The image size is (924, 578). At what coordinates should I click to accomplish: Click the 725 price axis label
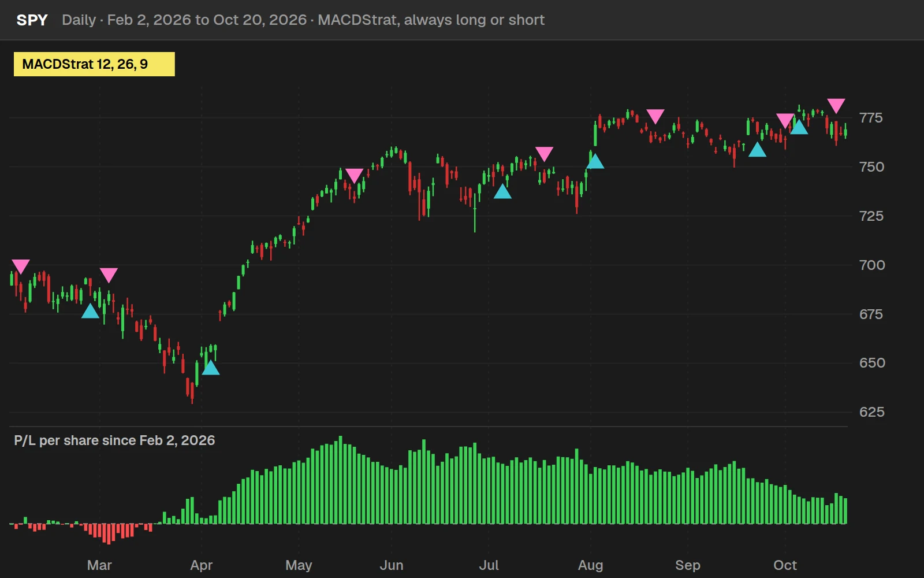tap(871, 216)
